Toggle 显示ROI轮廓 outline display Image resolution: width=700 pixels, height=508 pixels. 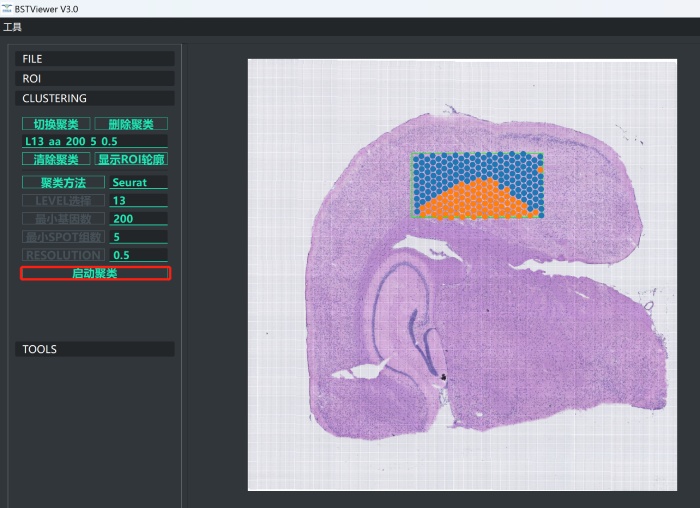tap(131, 159)
